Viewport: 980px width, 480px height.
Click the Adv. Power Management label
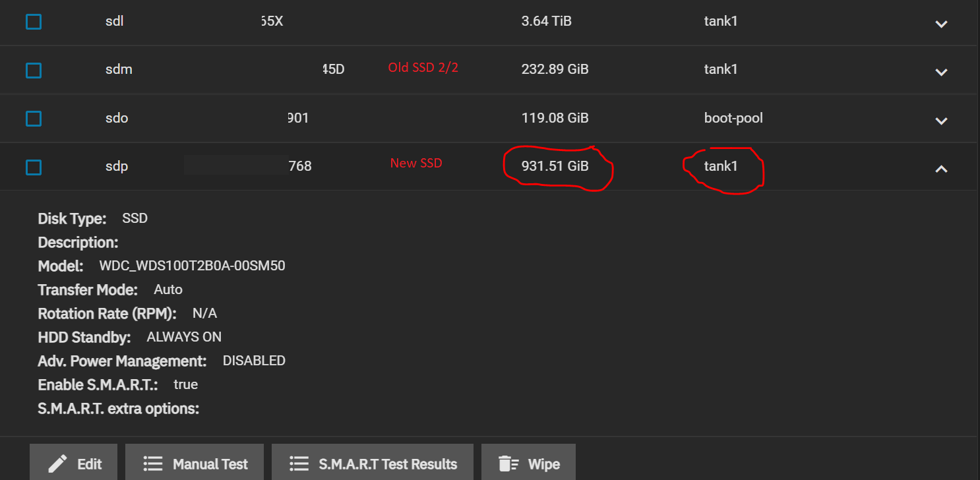coord(122,361)
